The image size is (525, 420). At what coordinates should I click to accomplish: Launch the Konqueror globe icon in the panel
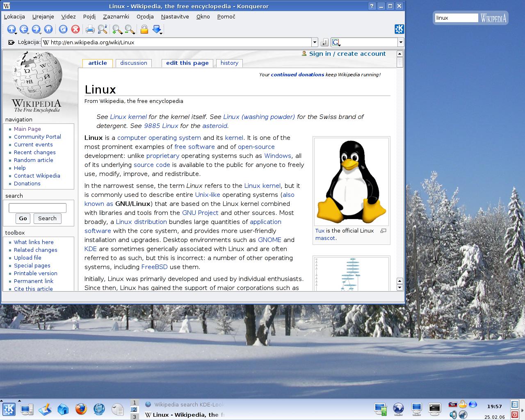pos(99,409)
